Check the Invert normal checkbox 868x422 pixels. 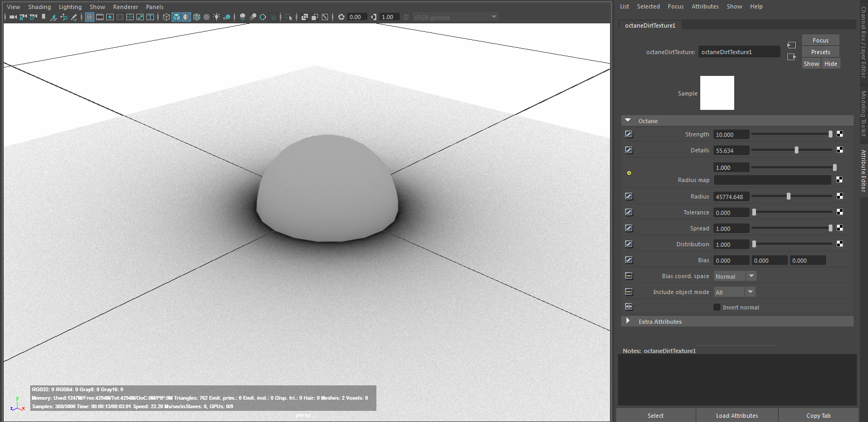coord(717,307)
